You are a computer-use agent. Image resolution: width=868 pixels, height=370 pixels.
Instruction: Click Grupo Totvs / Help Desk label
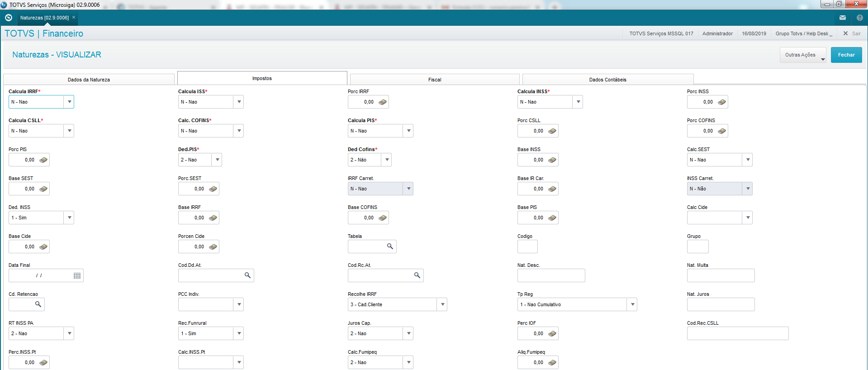pos(804,33)
